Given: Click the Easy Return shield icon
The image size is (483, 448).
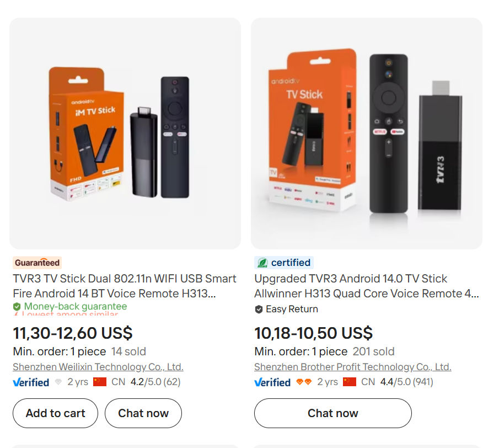Looking at the screenshot, I should (x=259, y=310).
